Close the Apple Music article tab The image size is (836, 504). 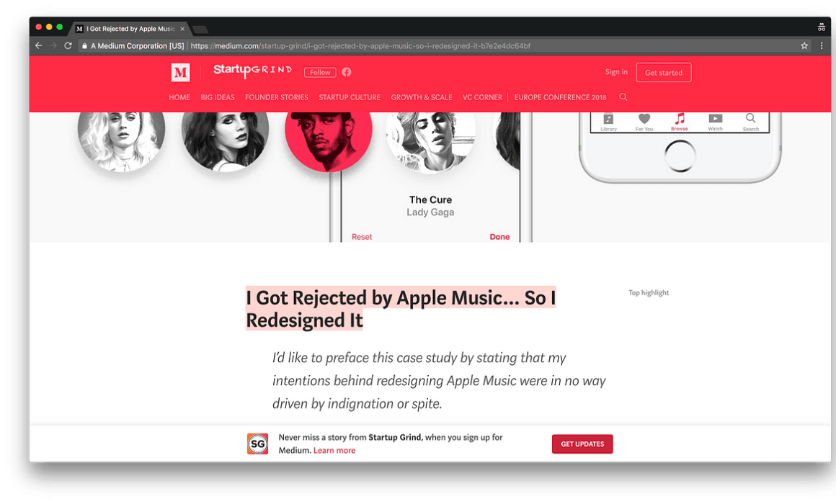coord(182,29)
